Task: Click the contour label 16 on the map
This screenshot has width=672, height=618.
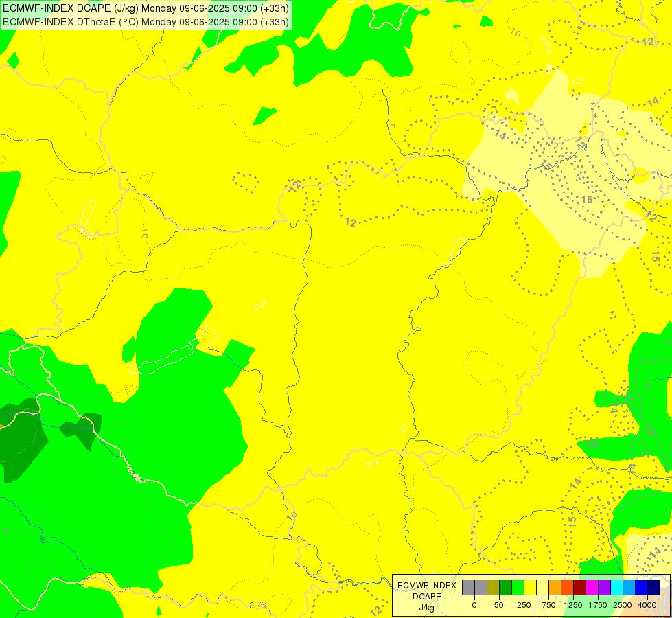Action: [x=587, y=199]
